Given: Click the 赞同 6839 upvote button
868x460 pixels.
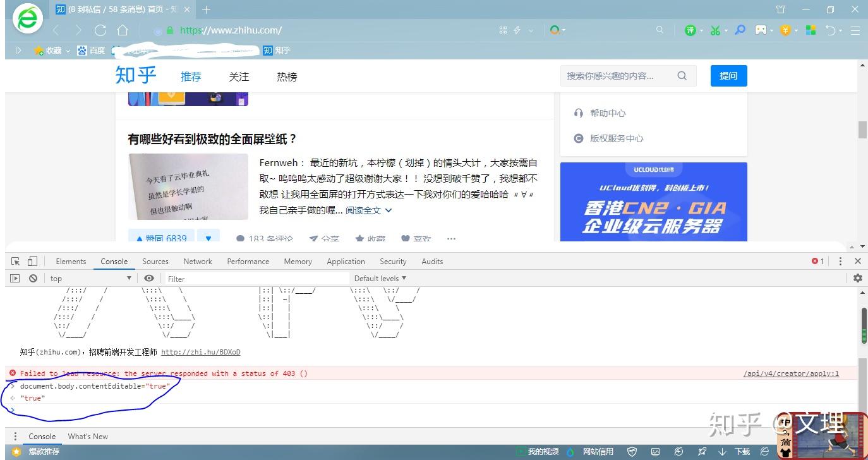Looking at the screenshot, I should pyautogui.click(x=160, y=237).
